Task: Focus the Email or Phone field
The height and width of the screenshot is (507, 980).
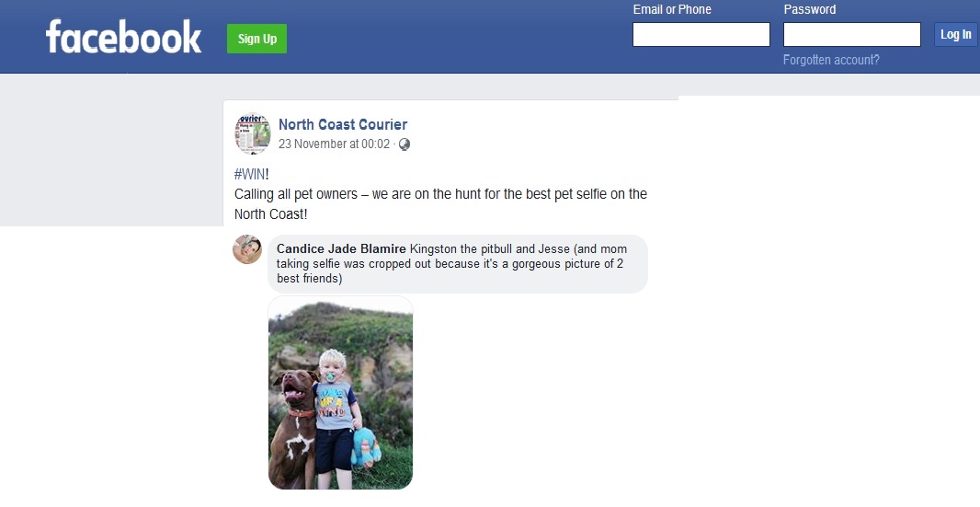Action: (x=701, y=34)
